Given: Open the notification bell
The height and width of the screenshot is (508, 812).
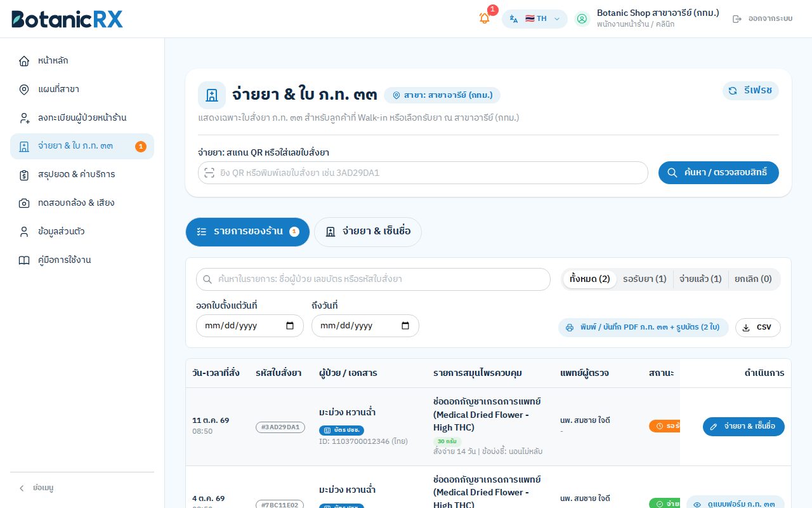Looking at the screenshot, I should (x=485, y=18).
